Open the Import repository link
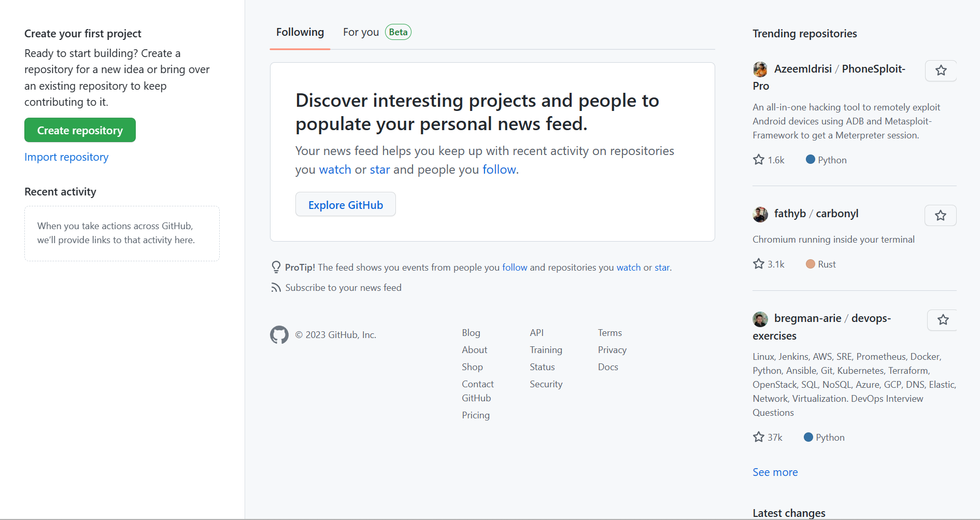Image resolution: width=980 pixels, height=520 pixels. pos(66,157)
